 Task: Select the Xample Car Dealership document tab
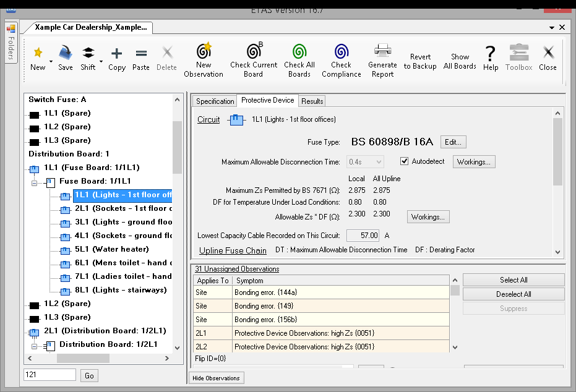(91, 28)
